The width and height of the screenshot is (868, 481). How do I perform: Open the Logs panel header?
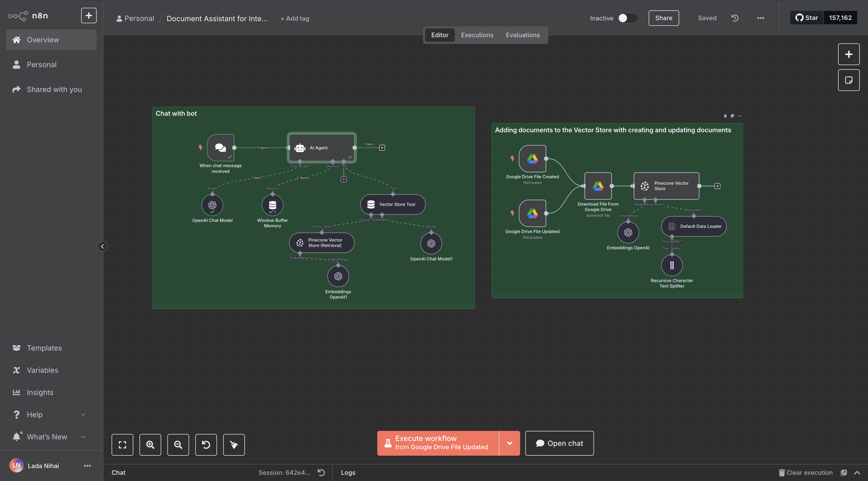tap(348, 472)
